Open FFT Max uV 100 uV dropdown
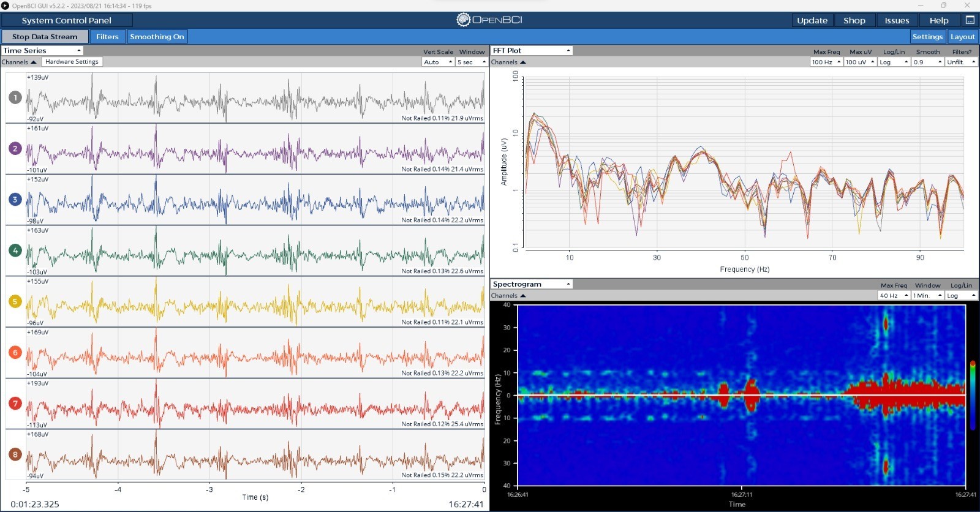 pos(860,62)
